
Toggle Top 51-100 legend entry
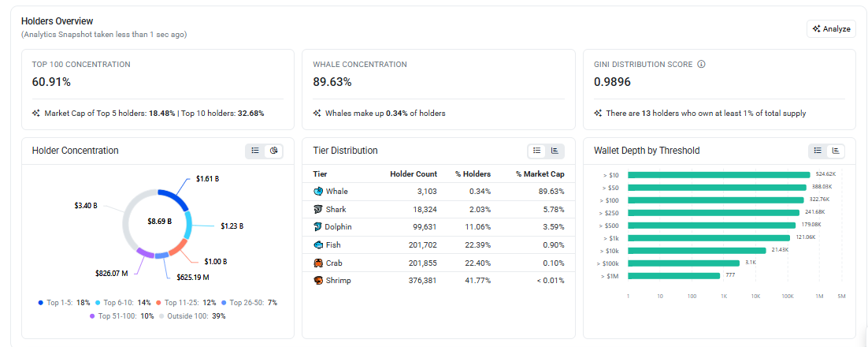(x=121, y=316)
